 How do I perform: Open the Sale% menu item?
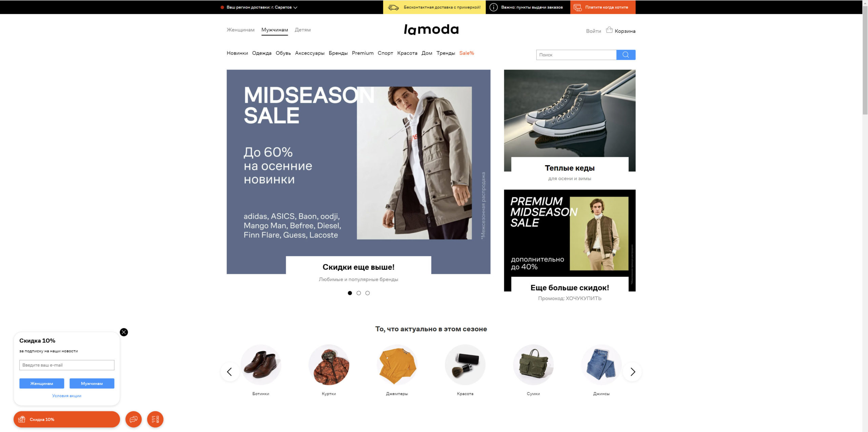[467, 53]
